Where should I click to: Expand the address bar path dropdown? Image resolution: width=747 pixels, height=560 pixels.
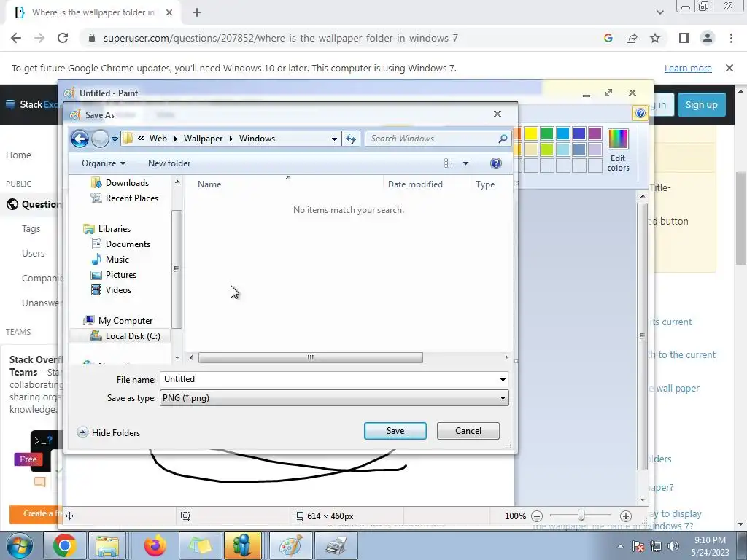click(334, 139)
